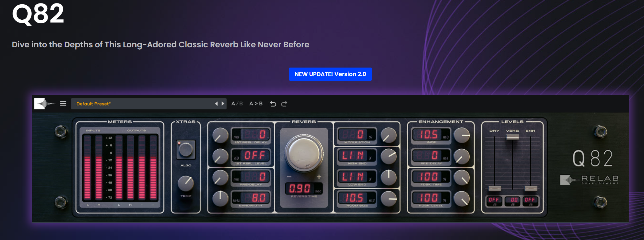The width and height of the screenshot is (644, 240).
Task: Turn the Fdbk. Level knob
Action: point(462,199)
